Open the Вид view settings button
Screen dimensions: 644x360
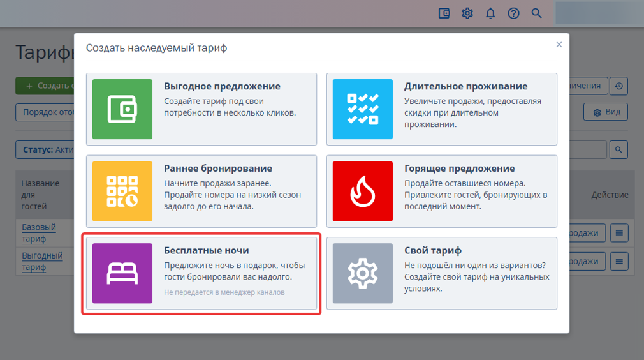click(x=606, y=112)
